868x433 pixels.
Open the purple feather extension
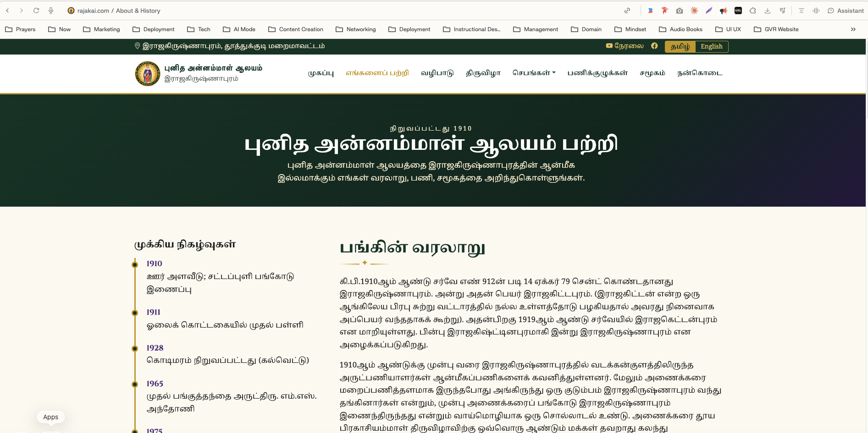[x=709, y=11]
